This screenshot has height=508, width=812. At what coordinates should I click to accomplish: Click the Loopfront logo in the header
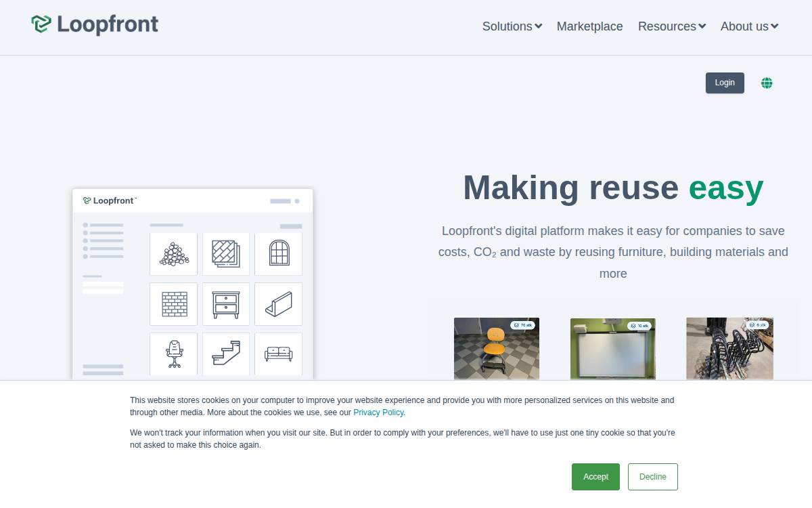[x=95, y=25]
